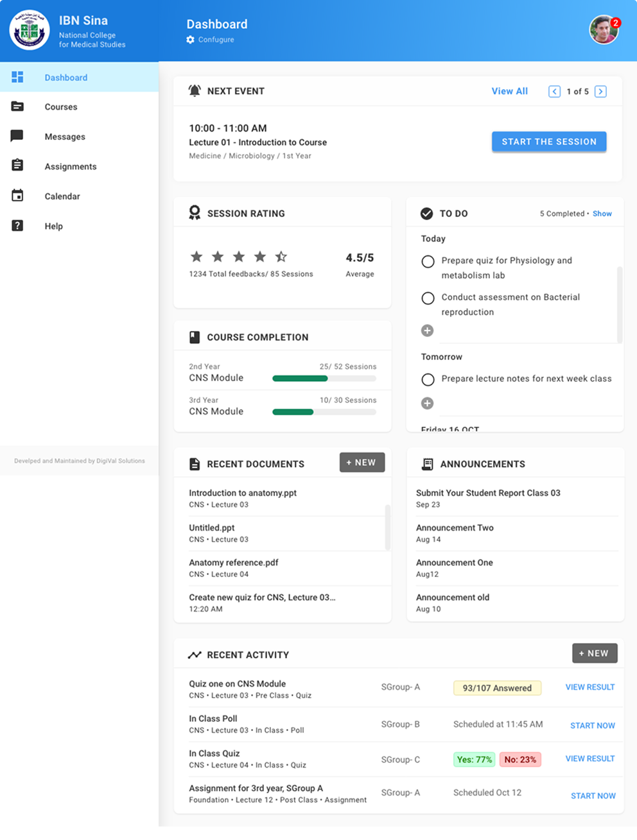Viewport: 637px width, 840px height.
Task: Click the Courses folder icon
Action: click(x=17, y=107)
